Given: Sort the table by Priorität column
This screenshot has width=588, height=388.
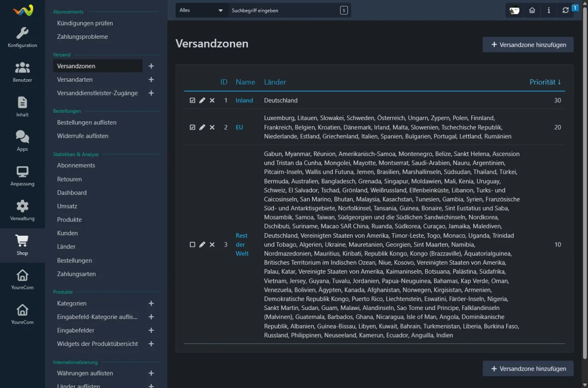Looking at the screenshot, I should coord(545,82).
